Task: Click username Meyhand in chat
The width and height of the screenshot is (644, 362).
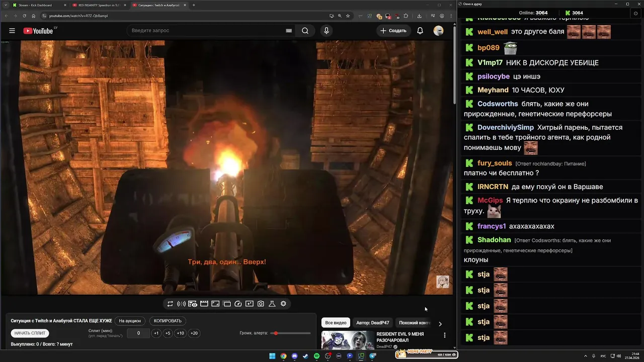Action: click(493, 90)
